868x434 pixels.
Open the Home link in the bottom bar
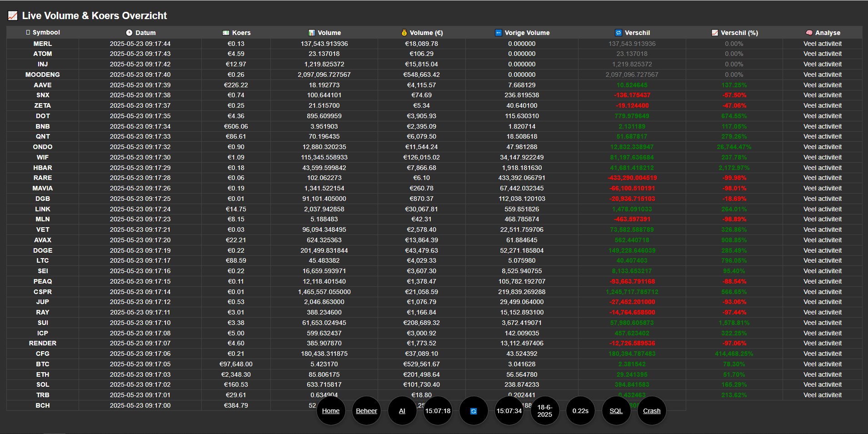point(331,411)
